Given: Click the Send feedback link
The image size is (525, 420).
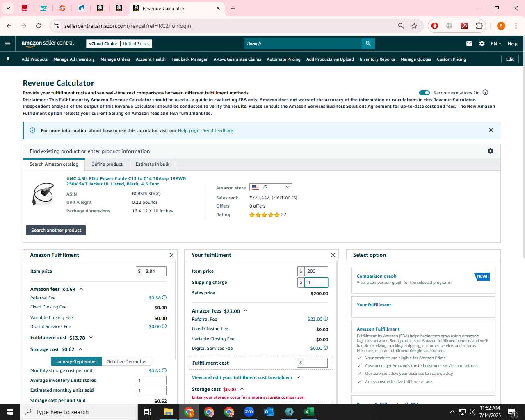Looking at the screenshot, I should (x=218, y=130).
